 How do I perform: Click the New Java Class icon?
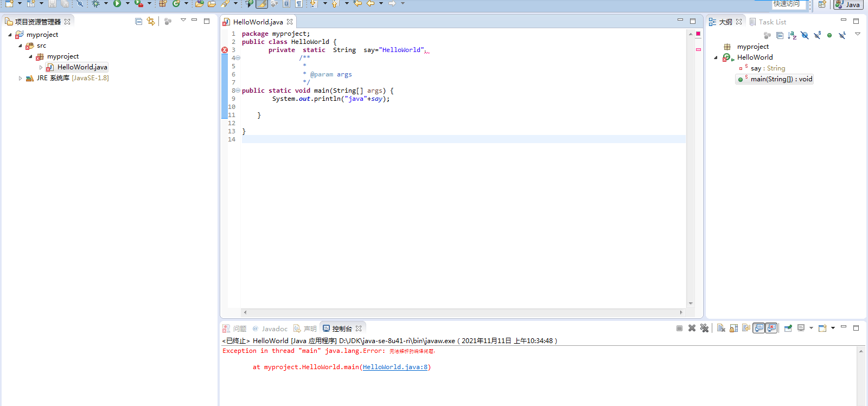[176, 4]
